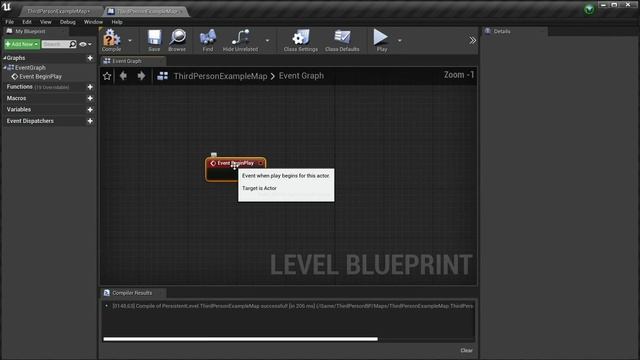
Task: Open the Help menu
Action: click(x=117, y=22)
